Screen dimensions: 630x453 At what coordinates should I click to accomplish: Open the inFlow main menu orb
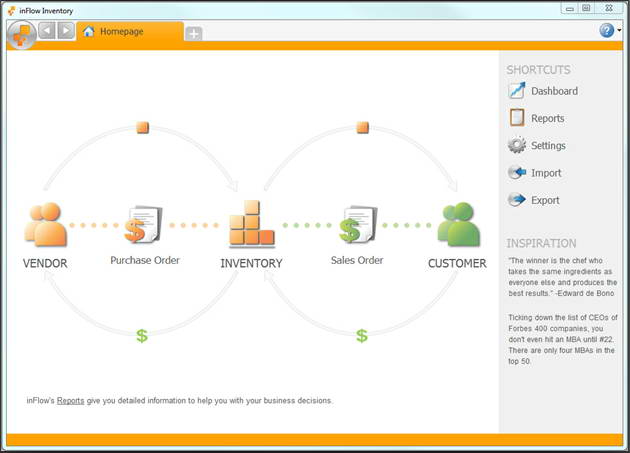pos(22,35)
